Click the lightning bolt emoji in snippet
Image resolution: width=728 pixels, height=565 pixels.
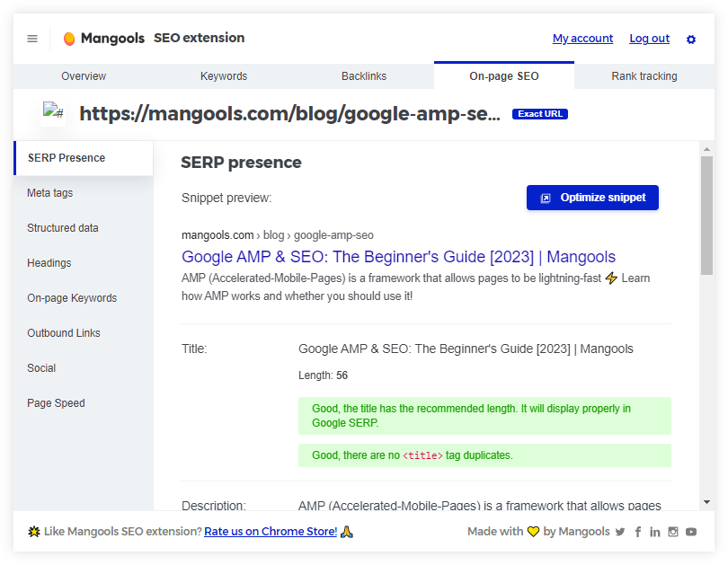pyautogui.click(x=611, y=278)
